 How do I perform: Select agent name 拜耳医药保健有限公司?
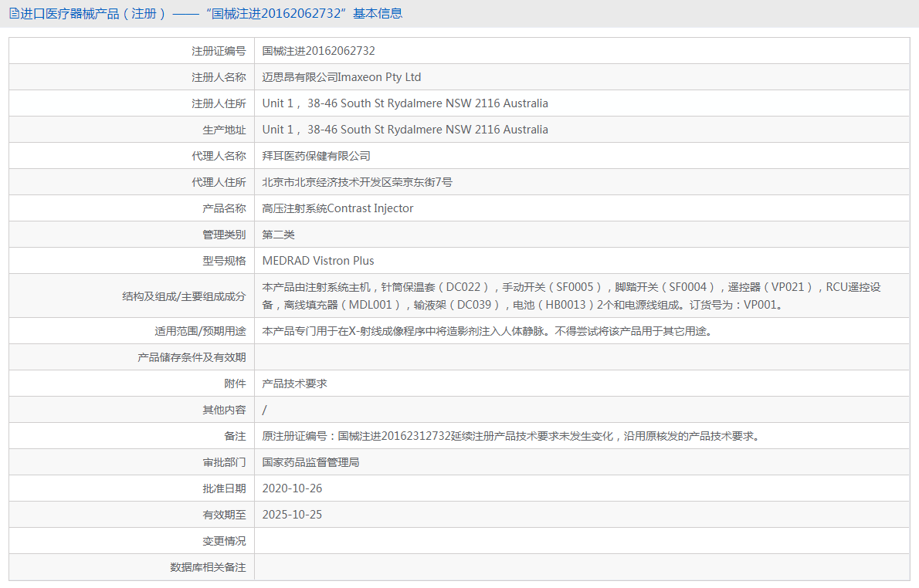click(317, 155)
